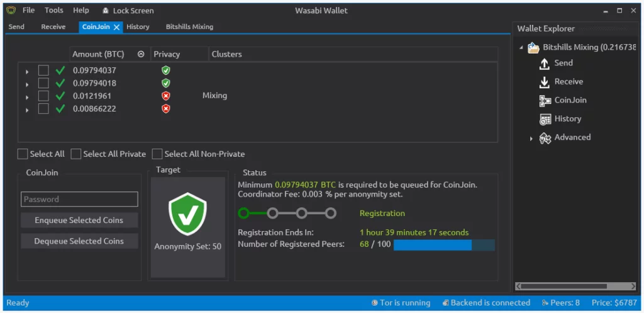Collapse the Bitshills Mixing wallet tree node
Screen dimensions: 644x313
[x=521, y=48]
